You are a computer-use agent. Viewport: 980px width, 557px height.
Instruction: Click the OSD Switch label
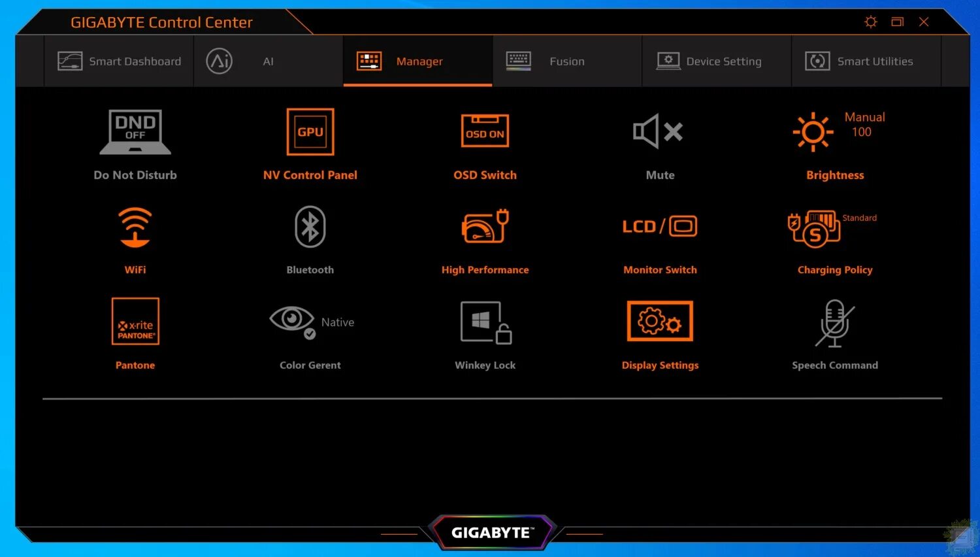tap(485, 175)
